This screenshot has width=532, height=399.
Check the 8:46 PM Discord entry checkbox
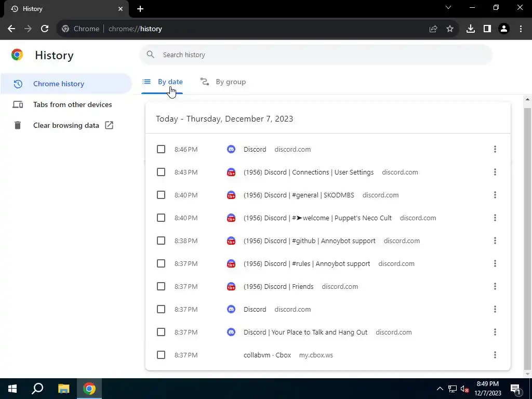[161, 149]
